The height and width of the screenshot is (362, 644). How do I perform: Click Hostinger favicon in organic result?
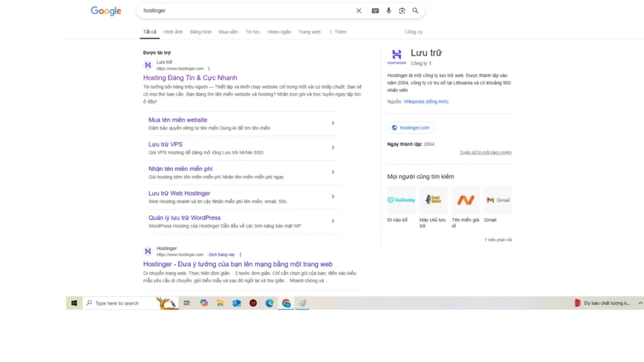(148, 251)
